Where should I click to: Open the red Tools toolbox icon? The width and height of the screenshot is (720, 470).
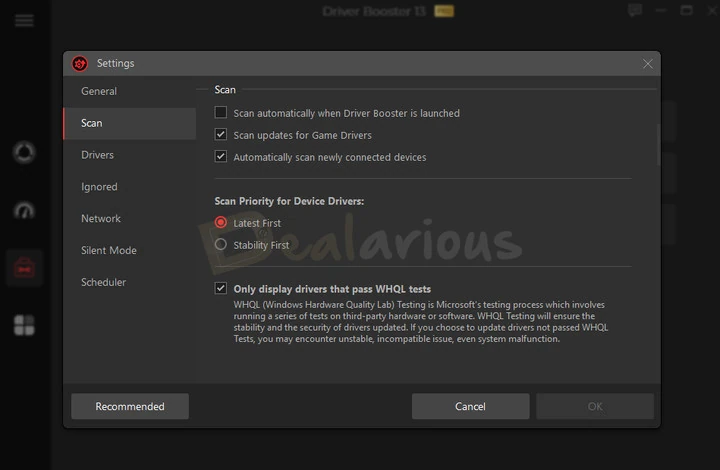[24, 267]
